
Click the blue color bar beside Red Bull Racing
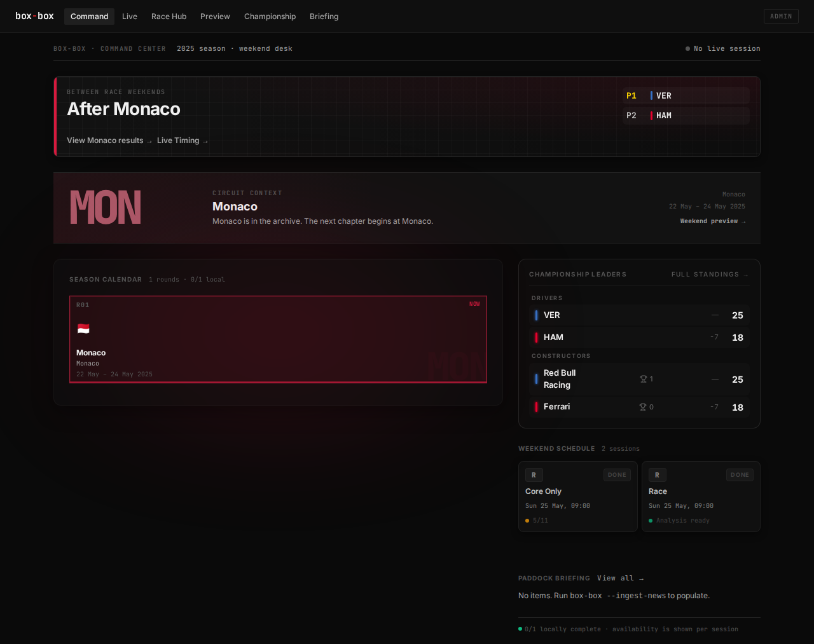click(x=536, y=380)
